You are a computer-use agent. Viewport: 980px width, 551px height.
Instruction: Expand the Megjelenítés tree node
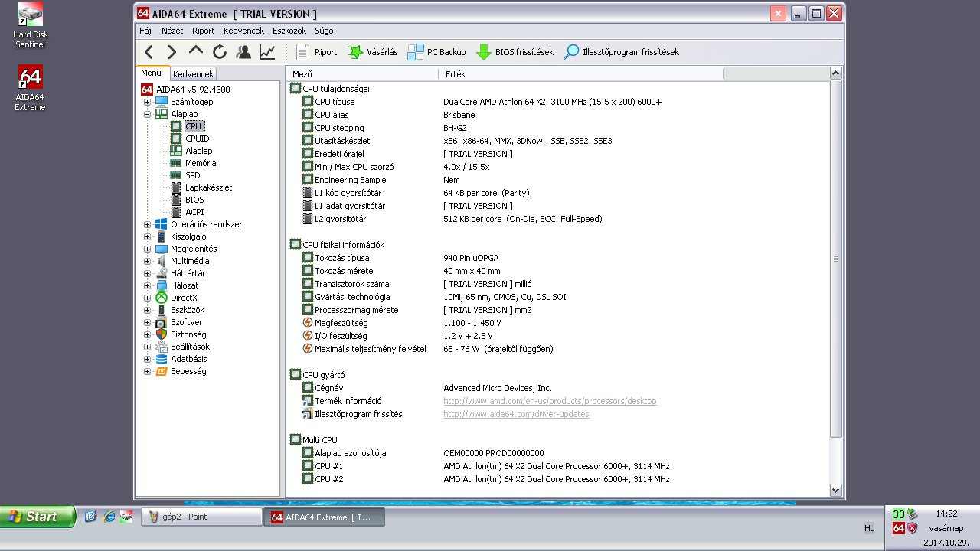pyautogui.click(x=147, y=249)
